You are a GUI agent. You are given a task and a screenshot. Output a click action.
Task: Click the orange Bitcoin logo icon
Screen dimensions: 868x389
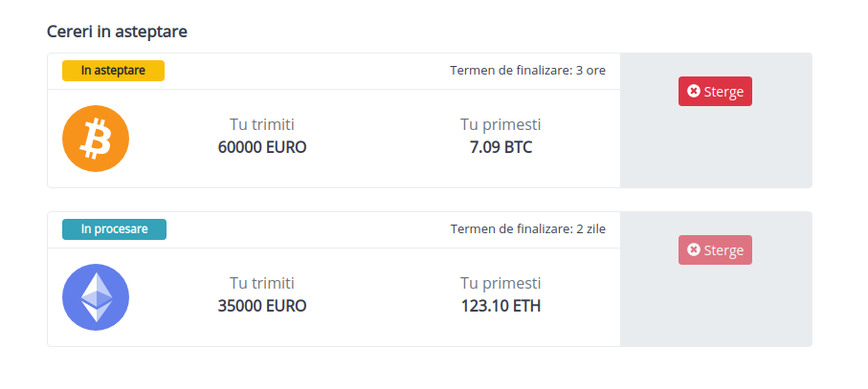point(96,139)
